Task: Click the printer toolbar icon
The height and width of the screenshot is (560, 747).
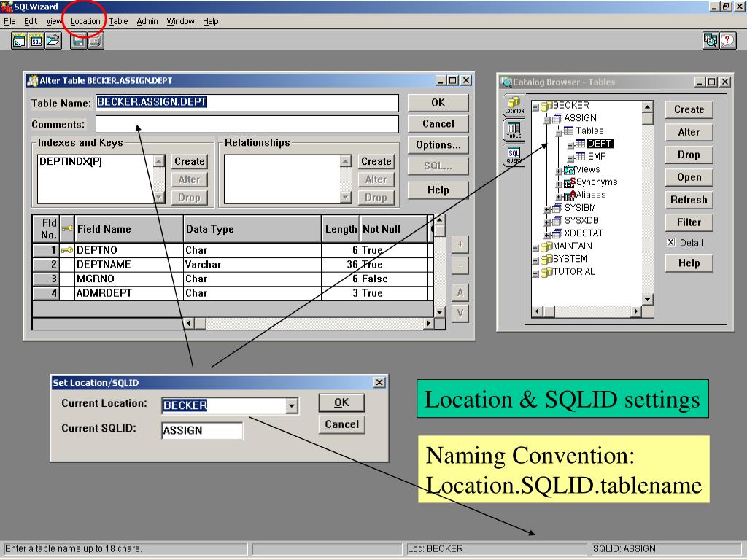Action: click(96, 41)
